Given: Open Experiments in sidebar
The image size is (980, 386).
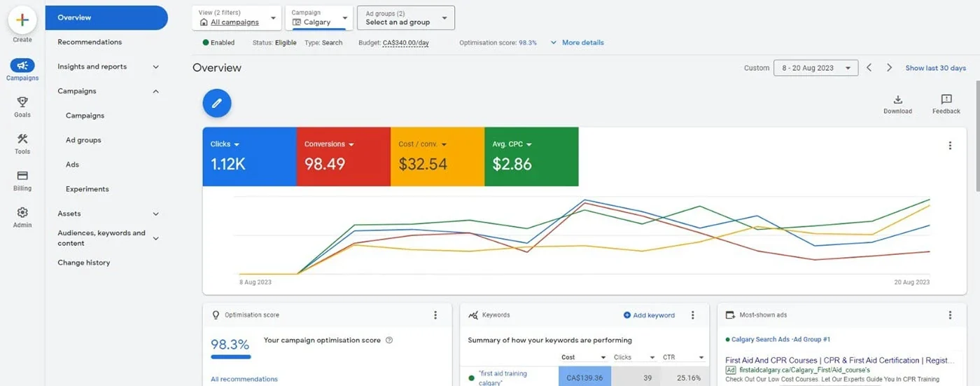Looking at the screenshot, I should [x=87, y=189].
